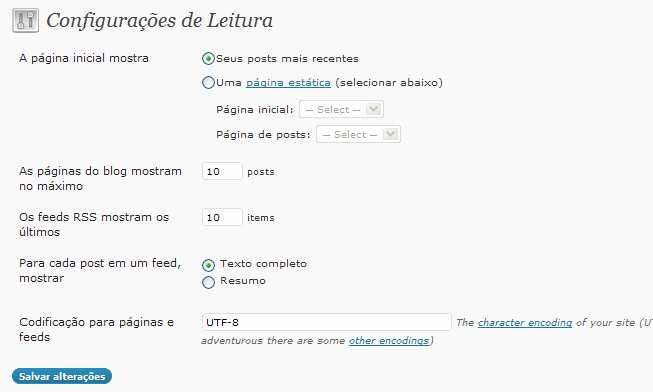The image size is (653, 392).
Task: Click arrow on Página de posts dropdown
Action: pyautogui.click(x=391, y=135)
